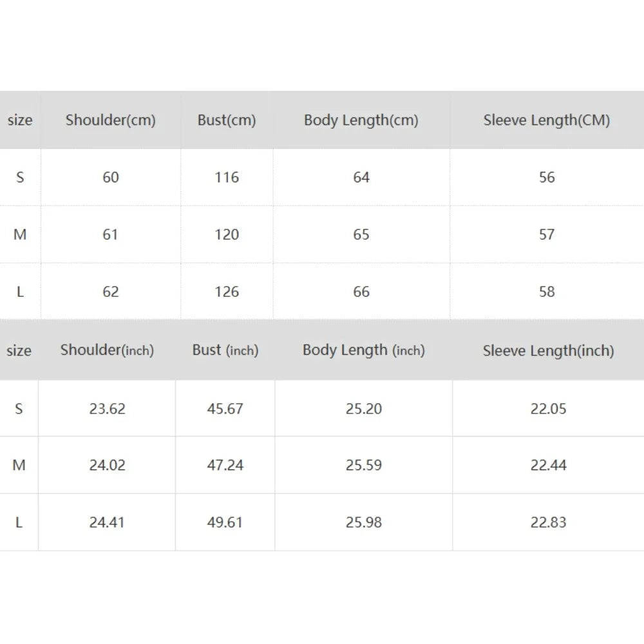644x644 pixels.
Task: Select the Sleeve Length(CM) header cell
Action: [x=547, y=120]
